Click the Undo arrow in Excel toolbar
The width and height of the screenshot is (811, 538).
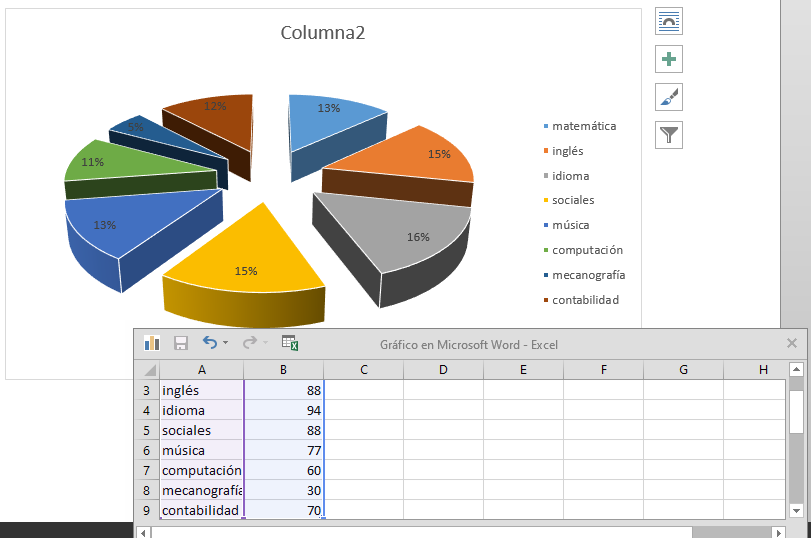click(209, 342)
